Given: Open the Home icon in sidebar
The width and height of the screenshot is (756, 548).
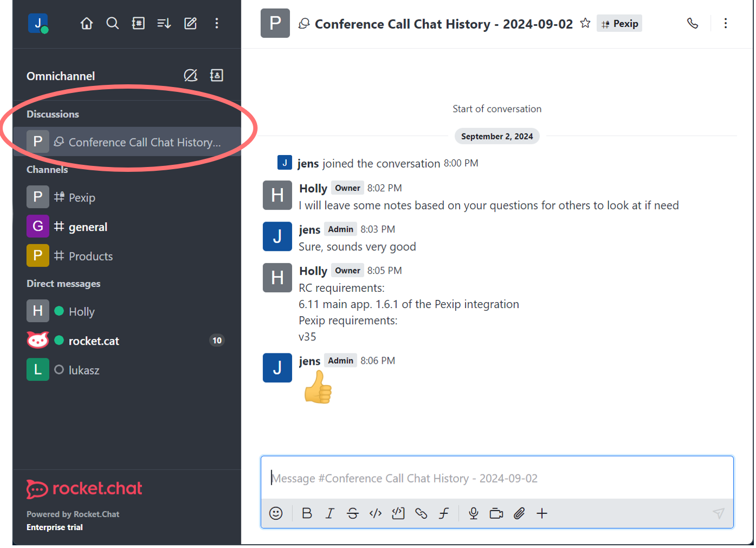Looking at the screenshot, I should tap(86, 23).
